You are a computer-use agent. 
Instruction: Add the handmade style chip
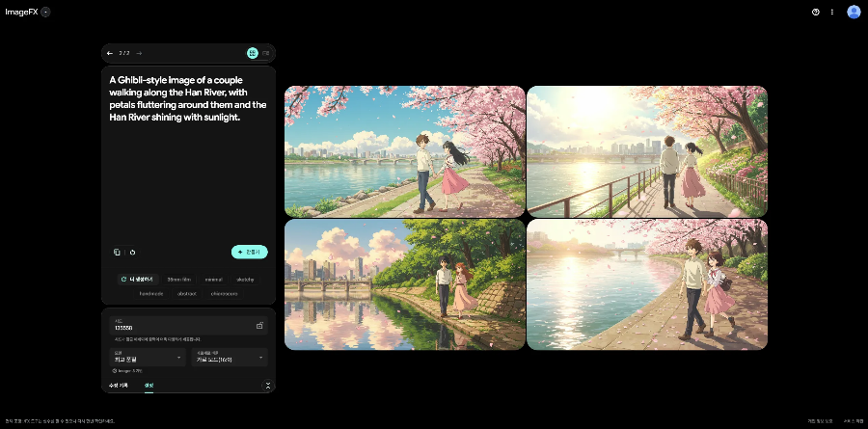(151, 293)
